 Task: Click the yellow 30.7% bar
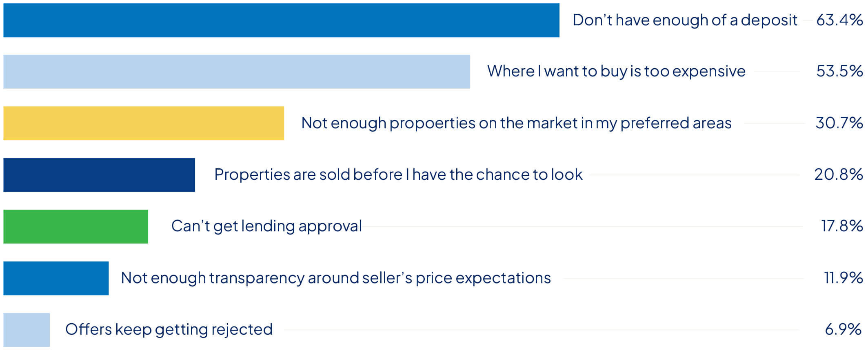click(144, 123)
